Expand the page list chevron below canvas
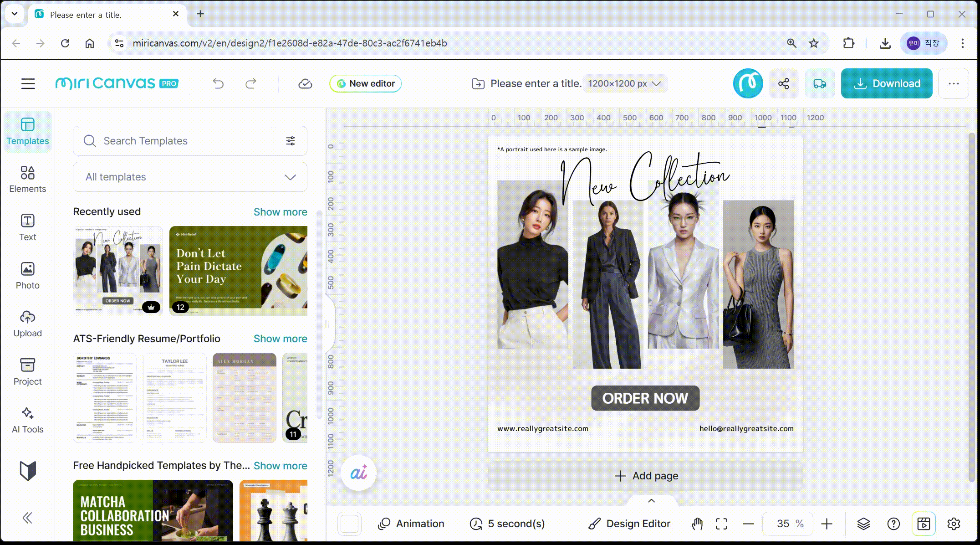The height and width of the screenshot is (545, 980). 651,501
